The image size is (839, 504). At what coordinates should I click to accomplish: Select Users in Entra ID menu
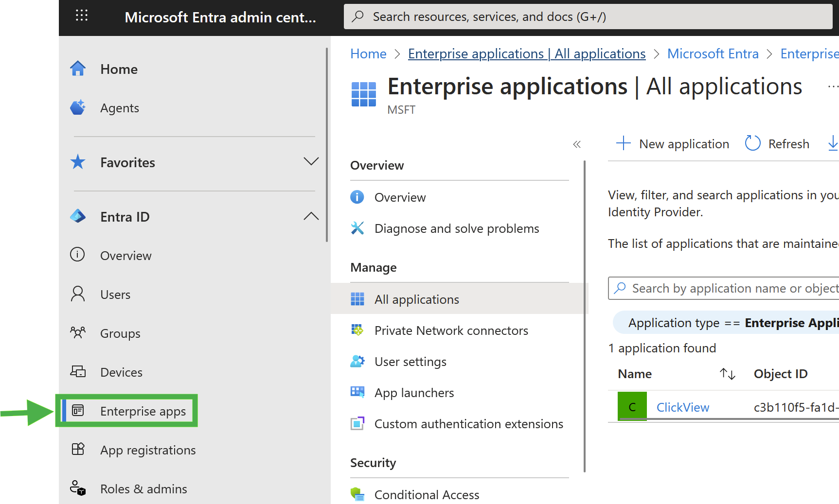pos(115,295)
